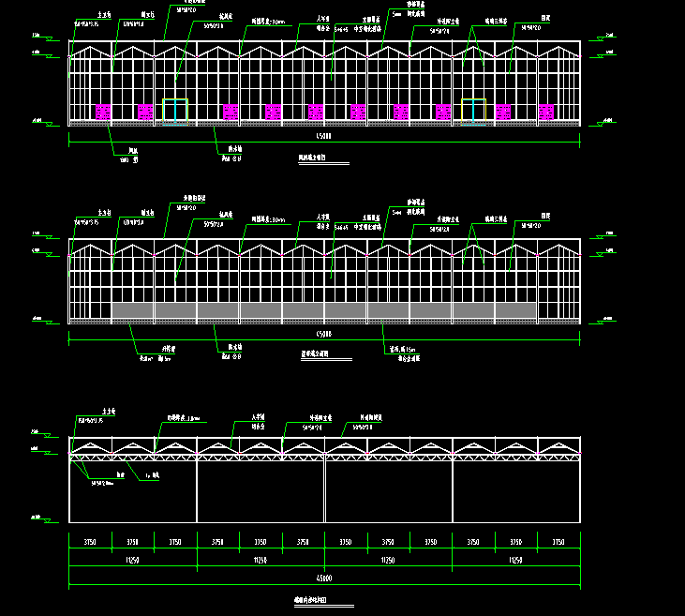This screenshot has height=616, width=685.
Task: Select the first 3750 dimension from the left
Action: point(90,542)
